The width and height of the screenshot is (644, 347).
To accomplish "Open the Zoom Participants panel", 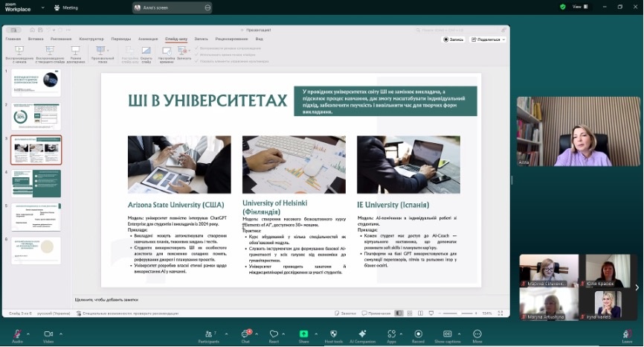I will tap(210, 334).
